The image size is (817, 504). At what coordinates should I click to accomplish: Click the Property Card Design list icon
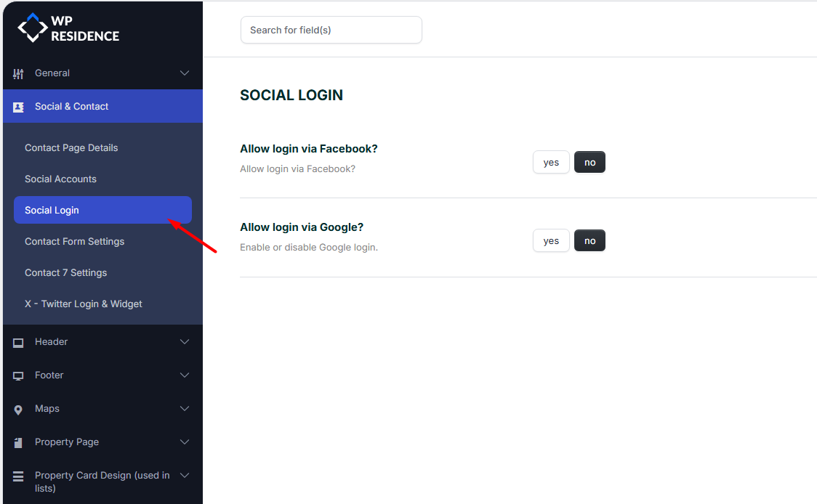tap(18, 476)
